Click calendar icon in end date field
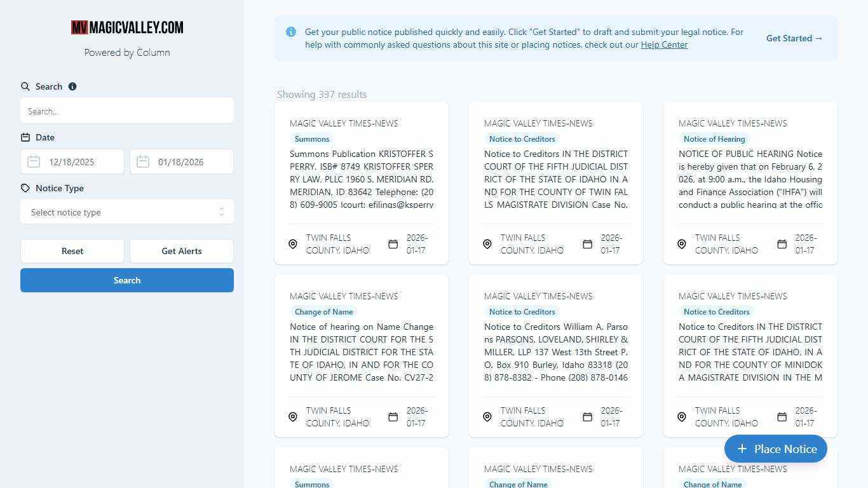 point(143,162)
